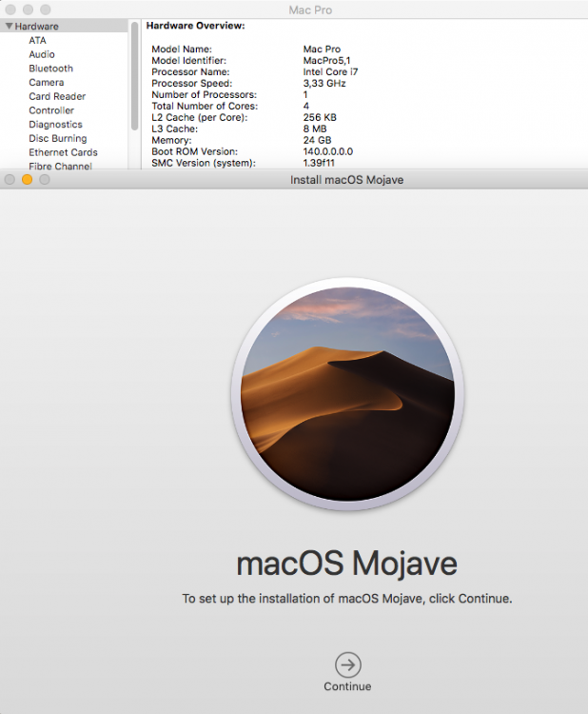Click the Processor Speed label
The image size is (588, 714).
191,84
